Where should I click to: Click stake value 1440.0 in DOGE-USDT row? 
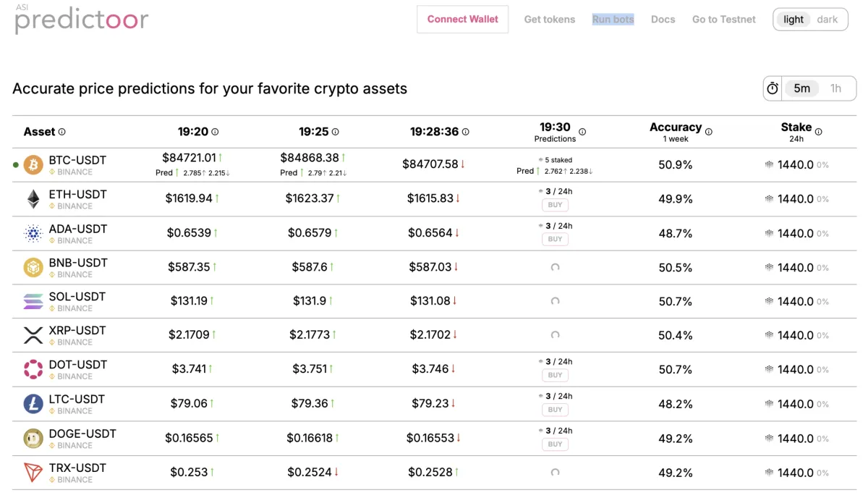coord(796,439)
